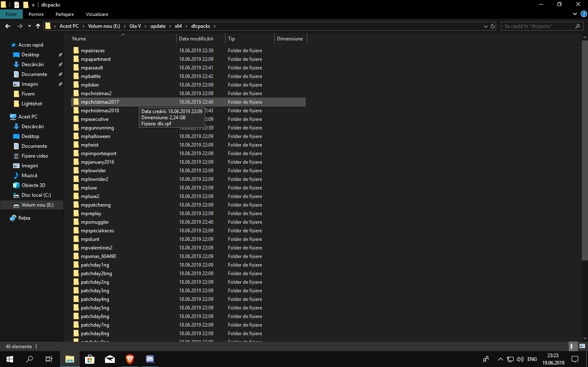Open the Fișier menu tab
The height and width of the screenshot is (367, 588).
tap(11, 14)
